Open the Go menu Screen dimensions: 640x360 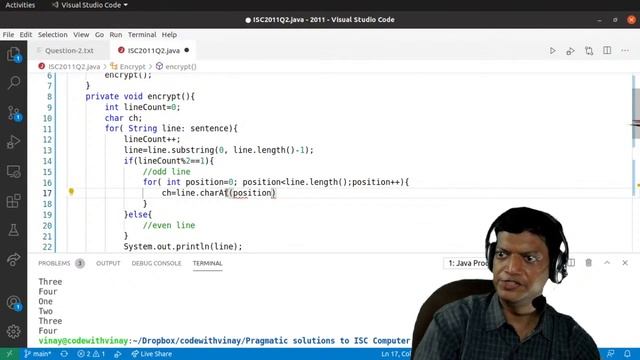tap(99, 35)
